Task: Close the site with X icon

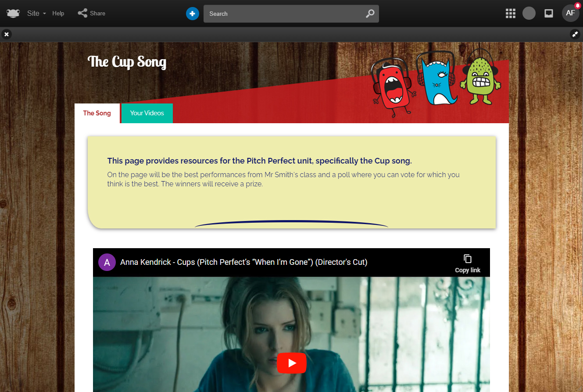Action: (6, 34)
